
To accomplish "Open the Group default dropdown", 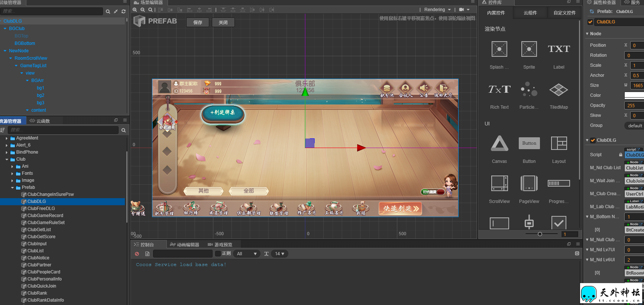I will coord(634,126).
